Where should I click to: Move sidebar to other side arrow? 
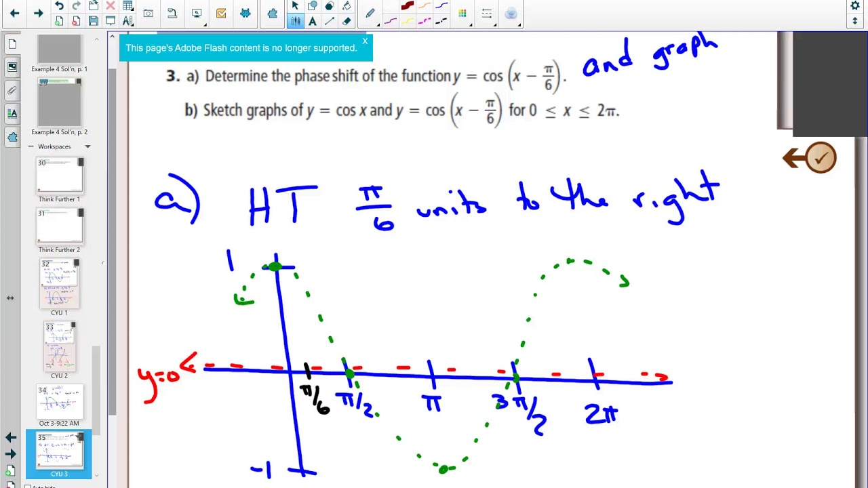click(x=10, y=298)
